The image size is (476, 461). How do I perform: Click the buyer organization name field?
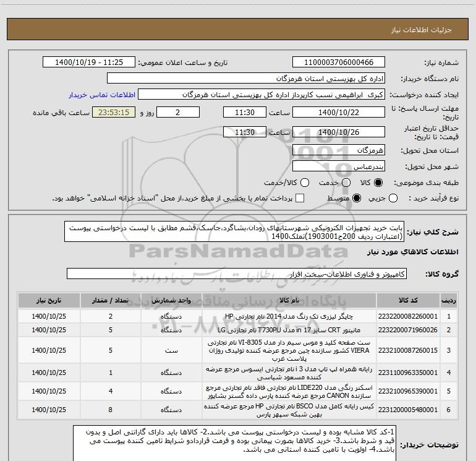(x=246, y=79)
